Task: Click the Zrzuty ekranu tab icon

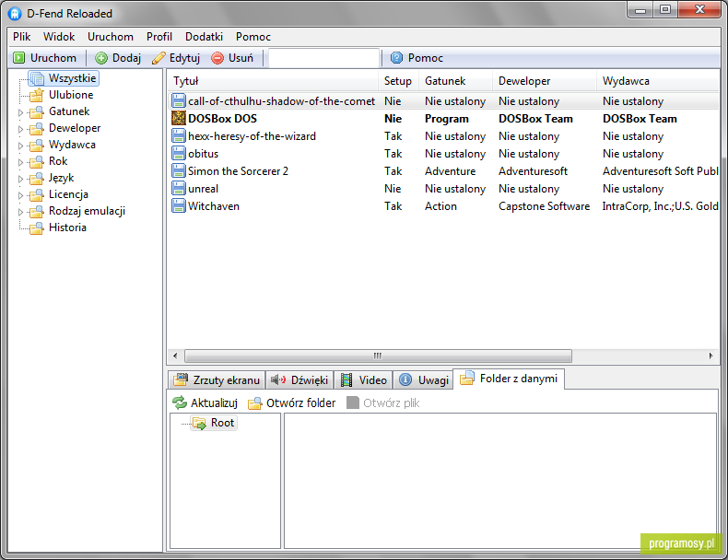Action: coord(181,380)
